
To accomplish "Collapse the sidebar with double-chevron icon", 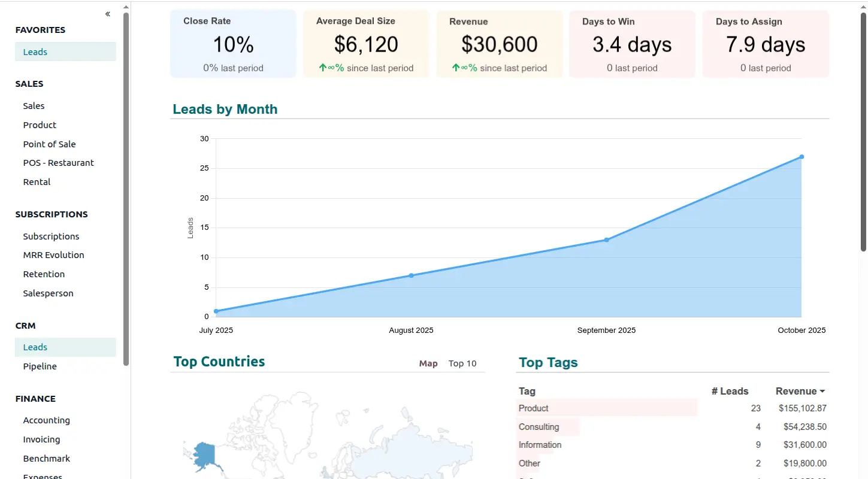I will pos(108,14).
